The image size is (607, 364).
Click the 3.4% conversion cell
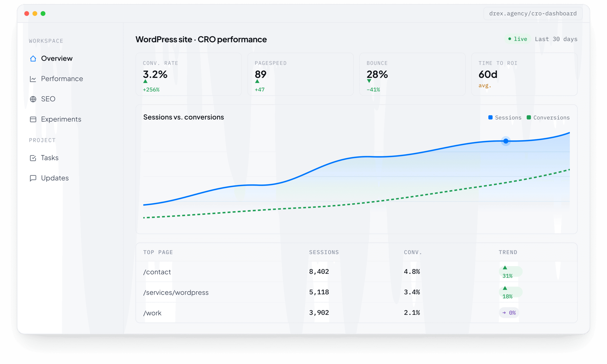click(412, 292)
